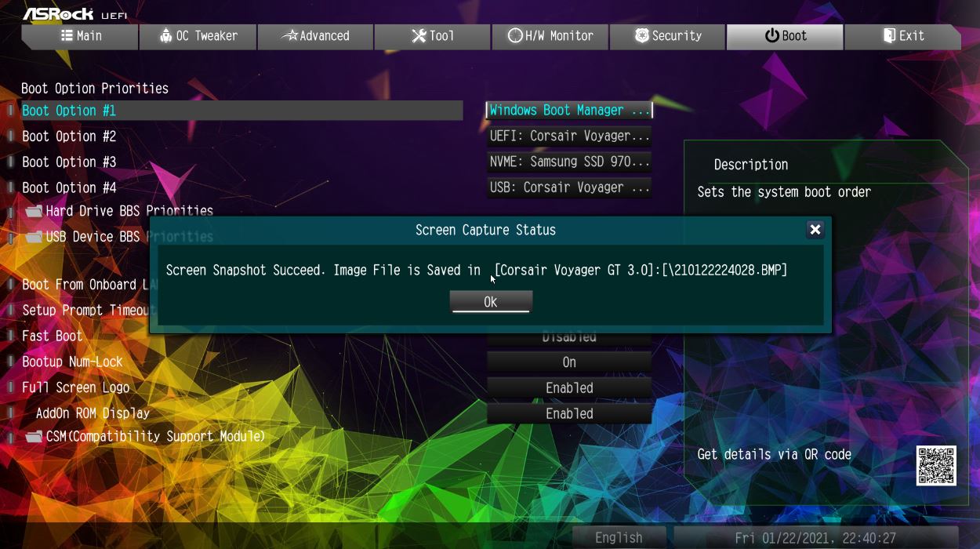Confirm the screenshot dialog with Ok

click(x=491, y=302)
